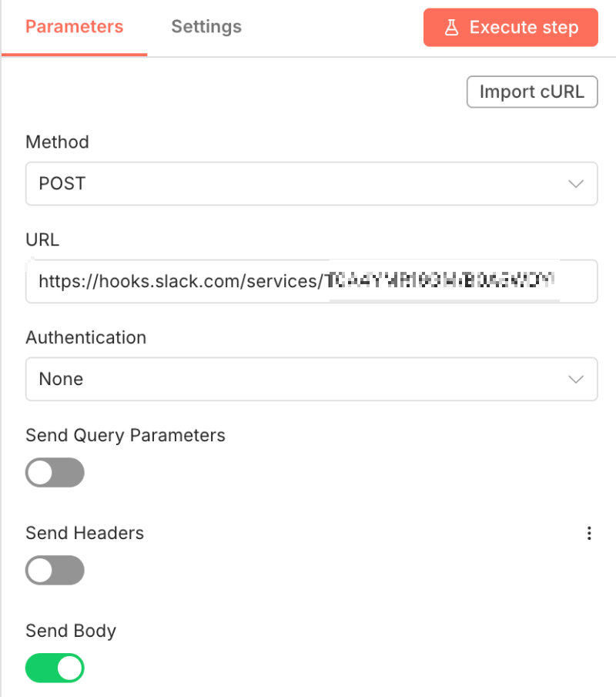Toggle the Send Query Parameters switch
Viewport: 616px width, 697px height.
[x=55, y=472]
